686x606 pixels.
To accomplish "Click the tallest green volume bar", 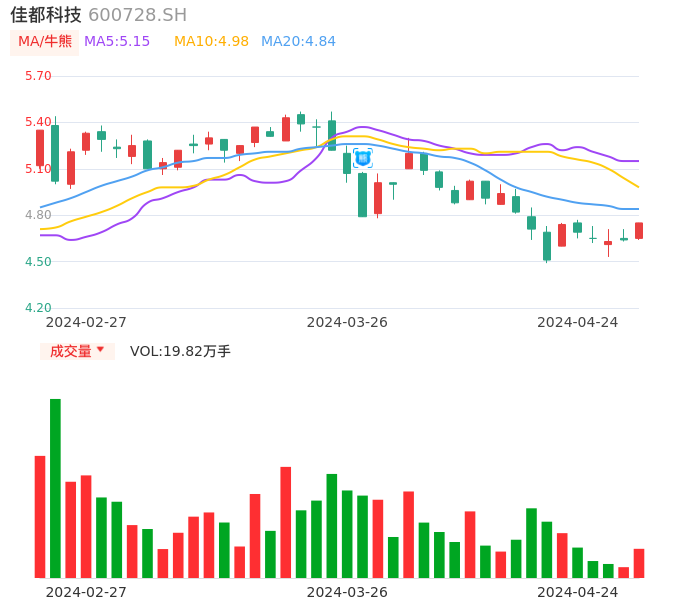I will [55, 488].
